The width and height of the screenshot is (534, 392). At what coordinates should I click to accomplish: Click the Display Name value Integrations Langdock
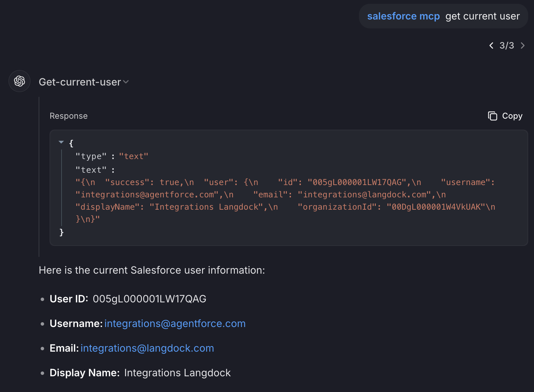point(177,373)
